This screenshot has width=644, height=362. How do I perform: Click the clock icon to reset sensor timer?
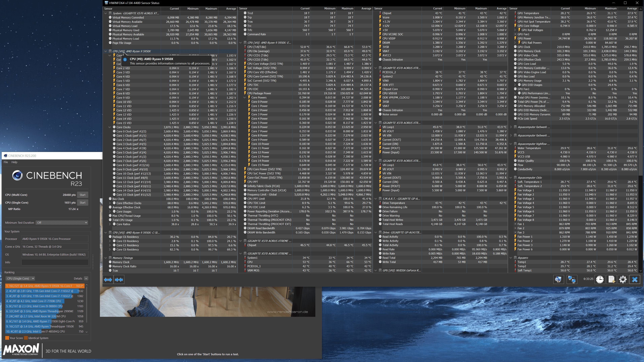pyautogui.click(x=600, y=279)
